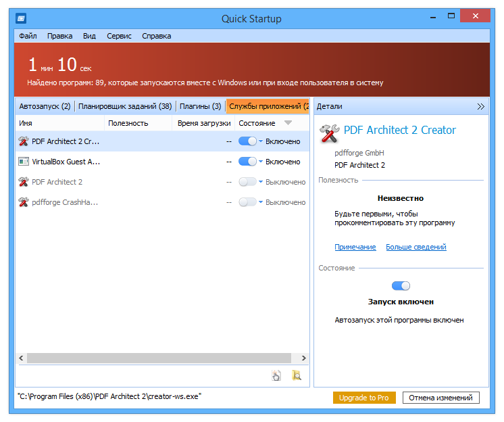Click the Неизвестно usefulness rating text
The width and height of the screenshot is (504, 422).
[x=401, y=198]
